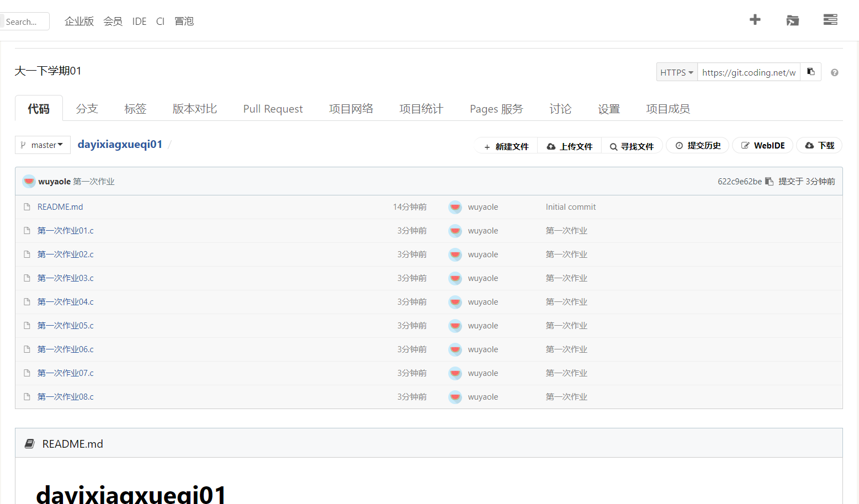The width and height of the screenshot is (859, 504).
Task: Click the plus icon in top bar
Action: [755, 20]
